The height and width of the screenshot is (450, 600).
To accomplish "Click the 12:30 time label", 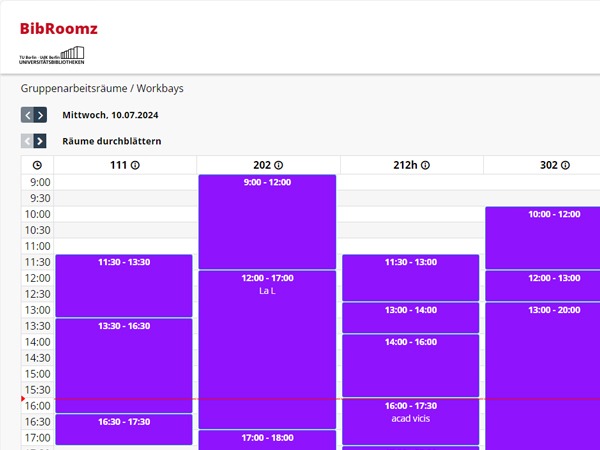I will 38,294.
